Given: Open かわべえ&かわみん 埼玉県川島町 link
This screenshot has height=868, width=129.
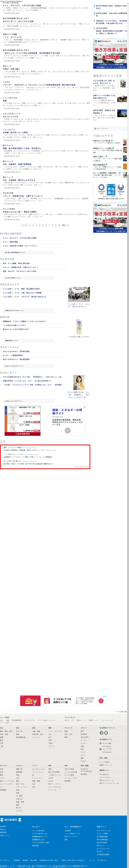Looking at the screenshot, I should tap(16, 351).
